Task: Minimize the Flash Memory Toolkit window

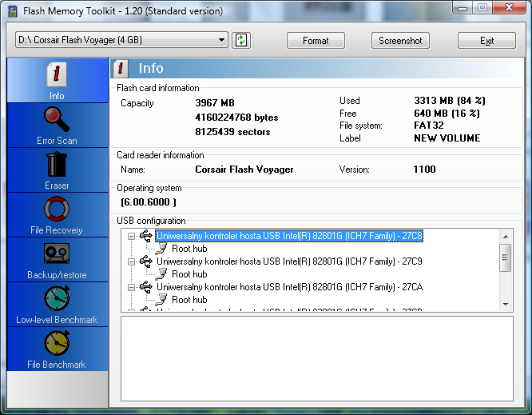Action: [x=463, y=7]
